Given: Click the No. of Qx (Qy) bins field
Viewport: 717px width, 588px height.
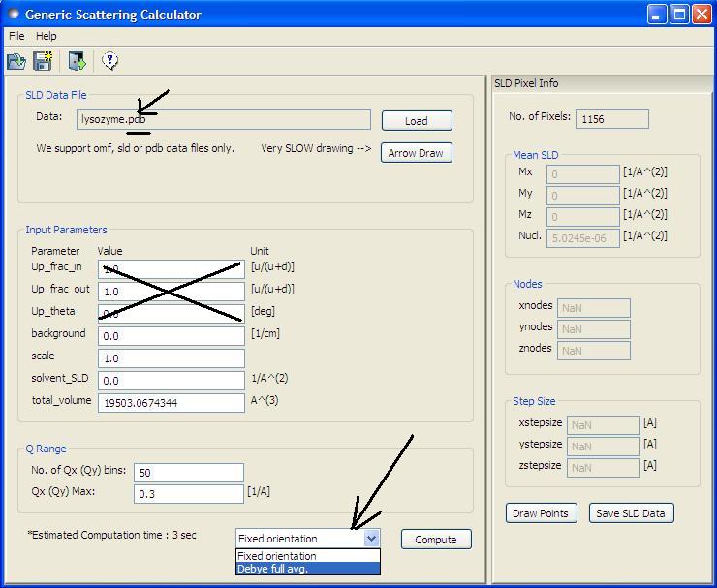Looking at the screenshot, I should tap(188, 473).
